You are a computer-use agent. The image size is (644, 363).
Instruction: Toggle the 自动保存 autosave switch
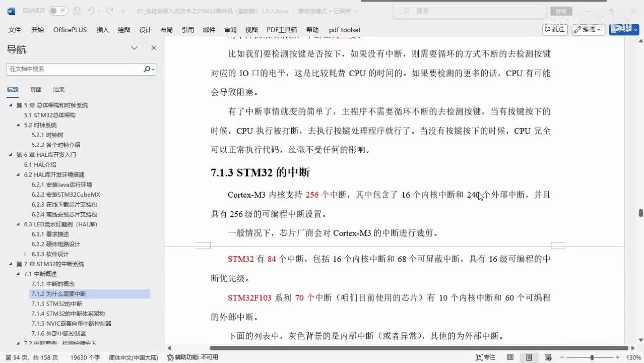58,11
